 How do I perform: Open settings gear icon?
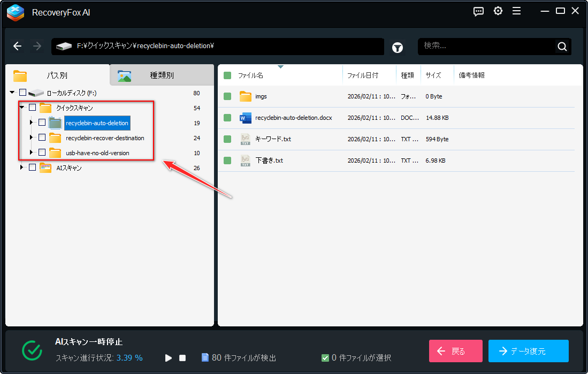tap(498, 11)
